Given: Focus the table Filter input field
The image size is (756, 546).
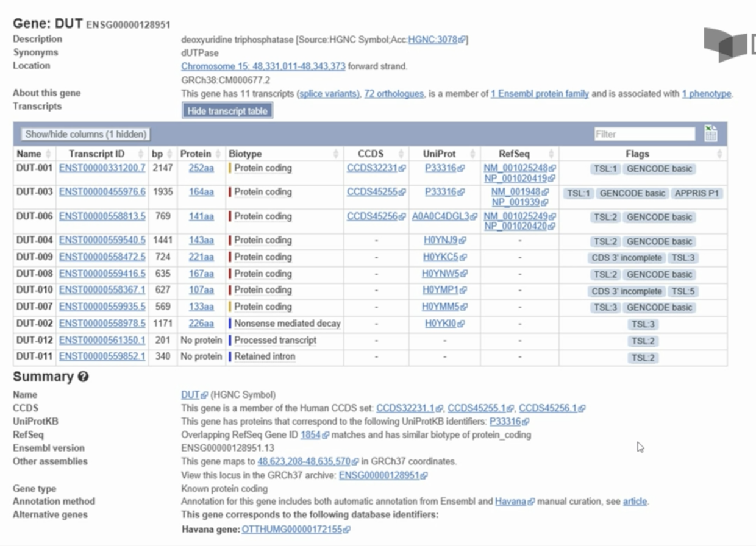Looking at the screenshot, I should 645,134.
